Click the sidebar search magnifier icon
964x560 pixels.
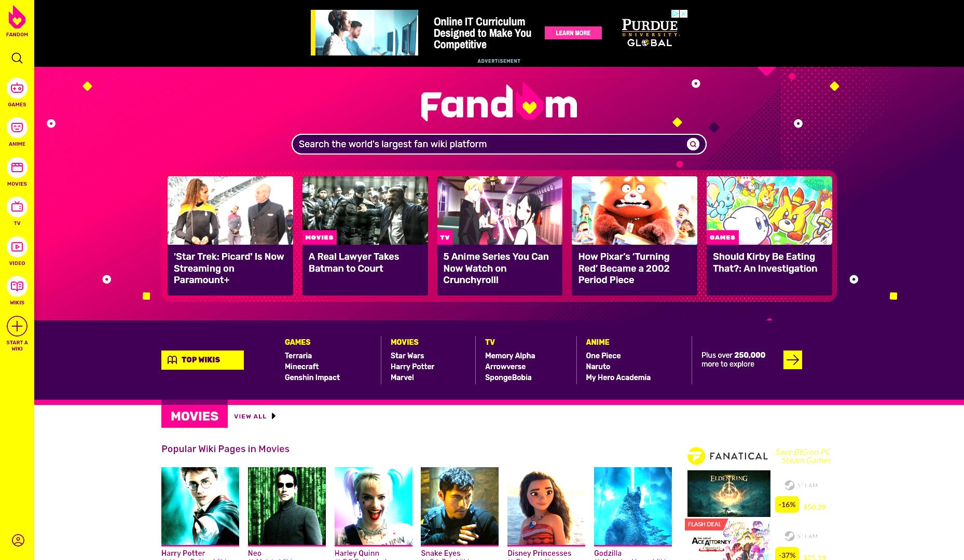point(17,58)
